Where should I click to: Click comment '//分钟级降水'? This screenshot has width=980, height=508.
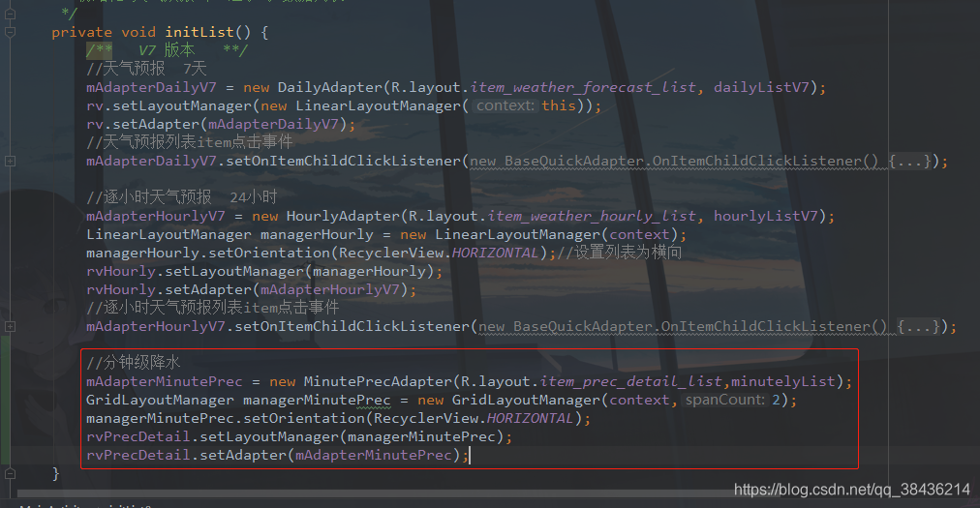pyautogui.click(x=133, y=363)
